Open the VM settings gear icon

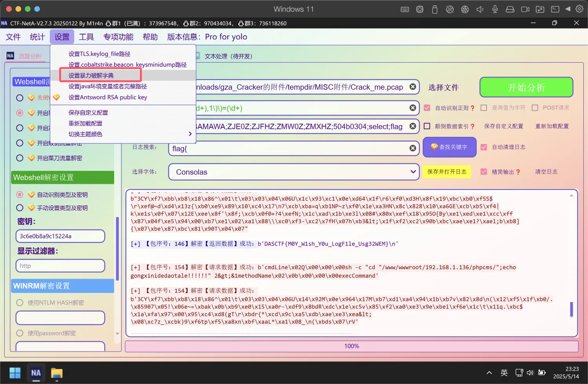pyautogui.click(x=579, y=9)
